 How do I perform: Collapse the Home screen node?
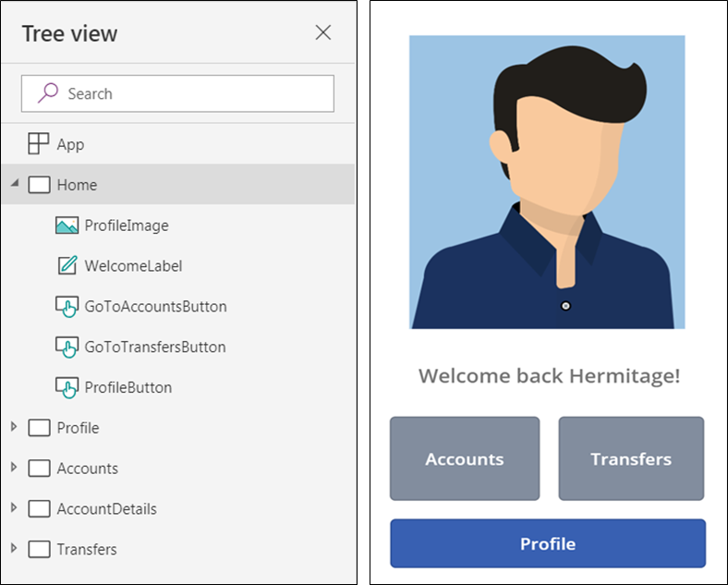[15, 183]
